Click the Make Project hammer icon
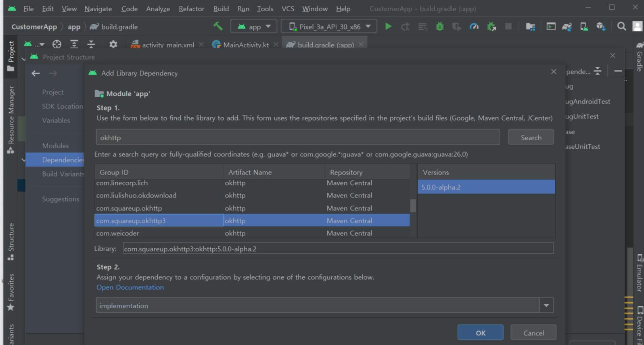Viewport: 644px width, 345px height. (x=218, y=27)
